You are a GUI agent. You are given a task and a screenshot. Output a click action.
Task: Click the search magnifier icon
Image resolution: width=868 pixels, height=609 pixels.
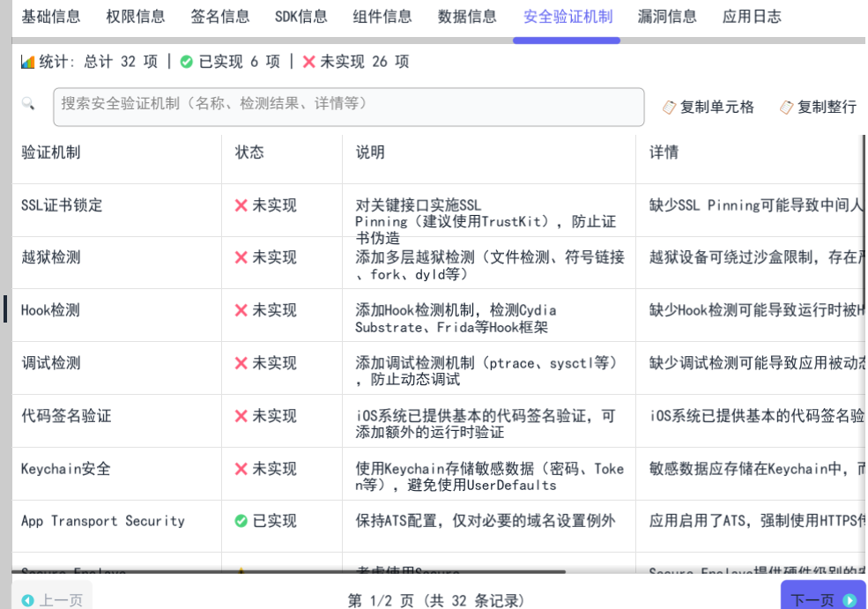pyautogui.click(x=28, y=104)
